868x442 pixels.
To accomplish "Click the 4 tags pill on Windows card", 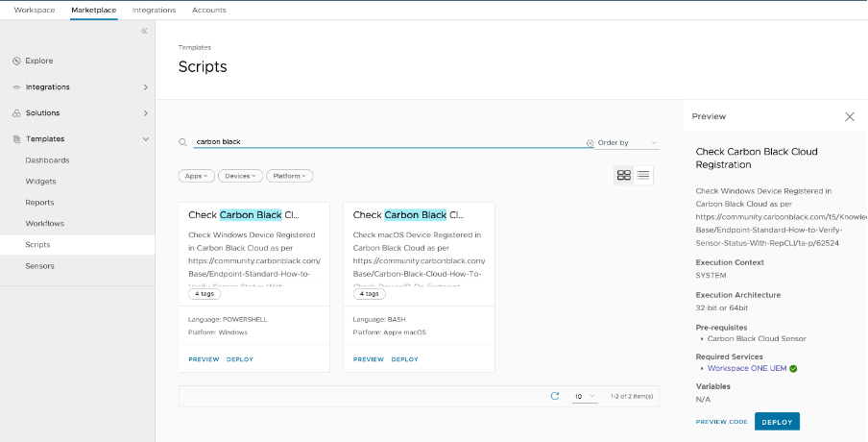I will tap(205, 294).
